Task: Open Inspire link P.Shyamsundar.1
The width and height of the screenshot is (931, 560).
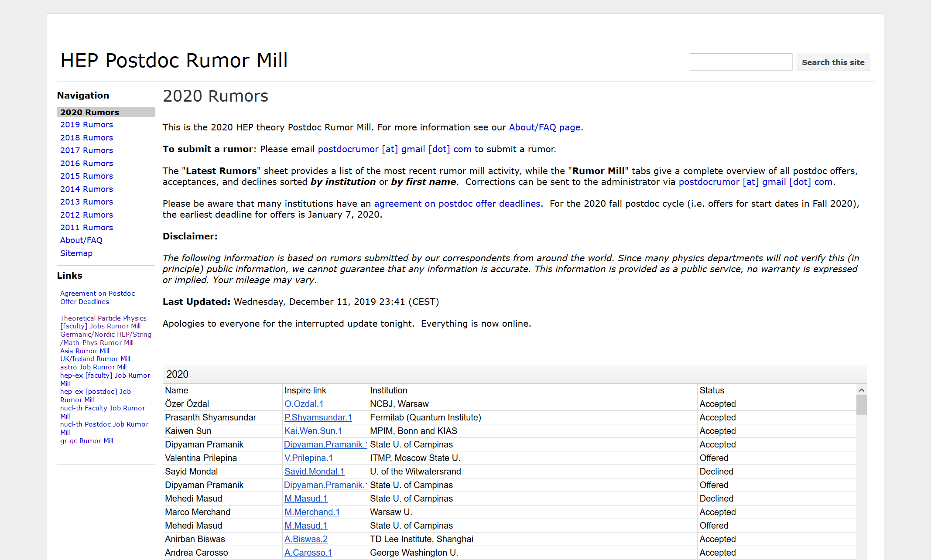Action: point(318,417)
